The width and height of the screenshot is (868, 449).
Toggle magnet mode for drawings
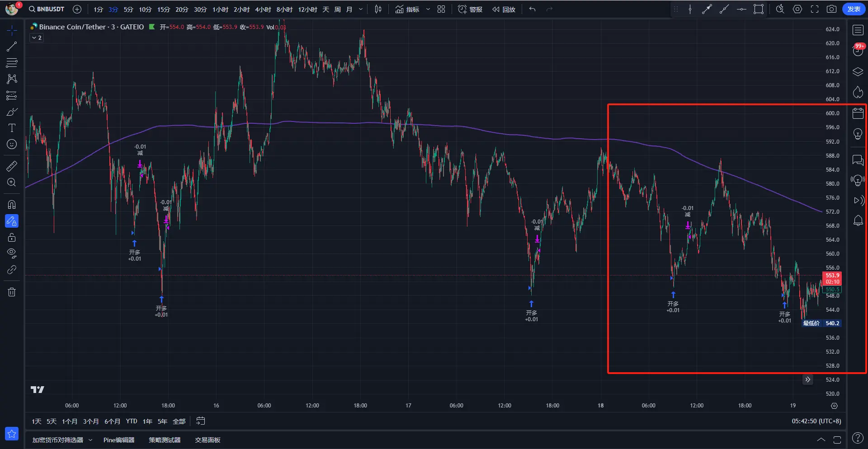[x=12, y=205]
